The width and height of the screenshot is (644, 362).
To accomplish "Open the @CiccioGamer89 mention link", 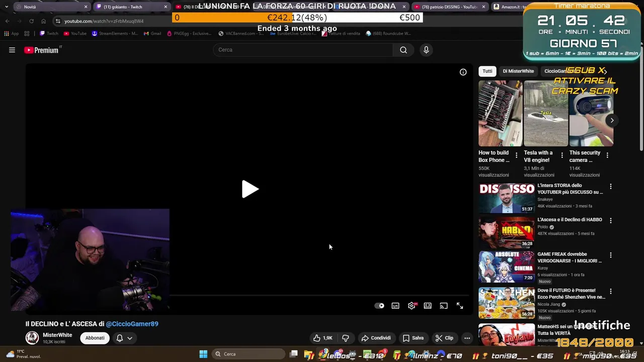I will point(132,324).
